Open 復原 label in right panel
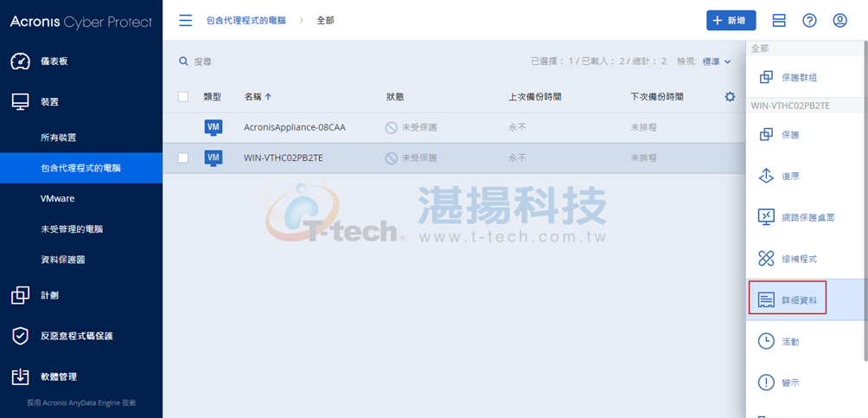 point(790,177)
